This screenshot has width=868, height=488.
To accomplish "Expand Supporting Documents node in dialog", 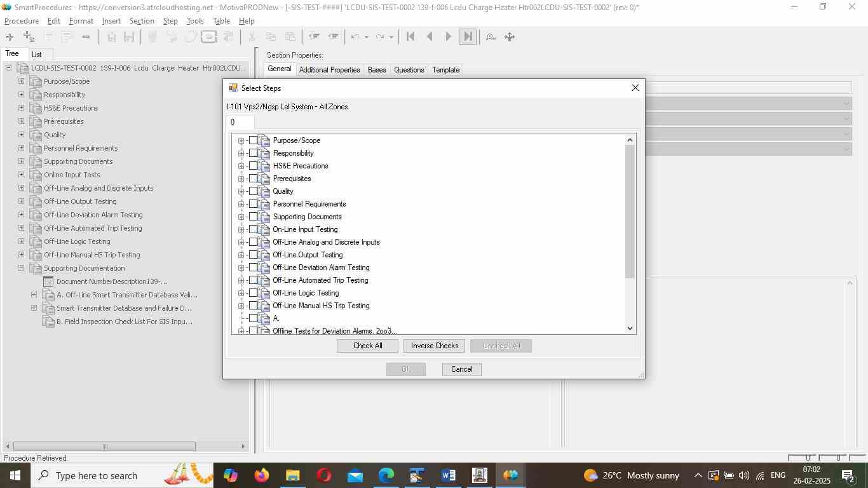I will pos(241,217).
